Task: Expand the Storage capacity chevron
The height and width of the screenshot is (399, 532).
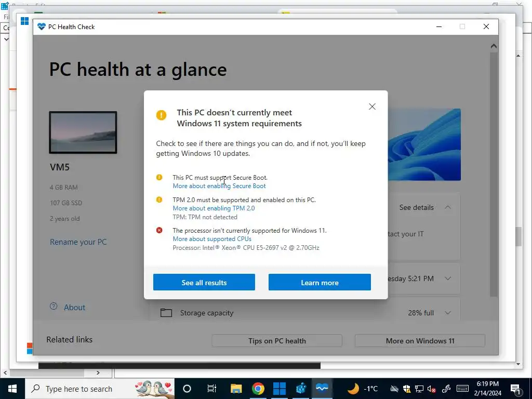Action: tap(448, 313)
